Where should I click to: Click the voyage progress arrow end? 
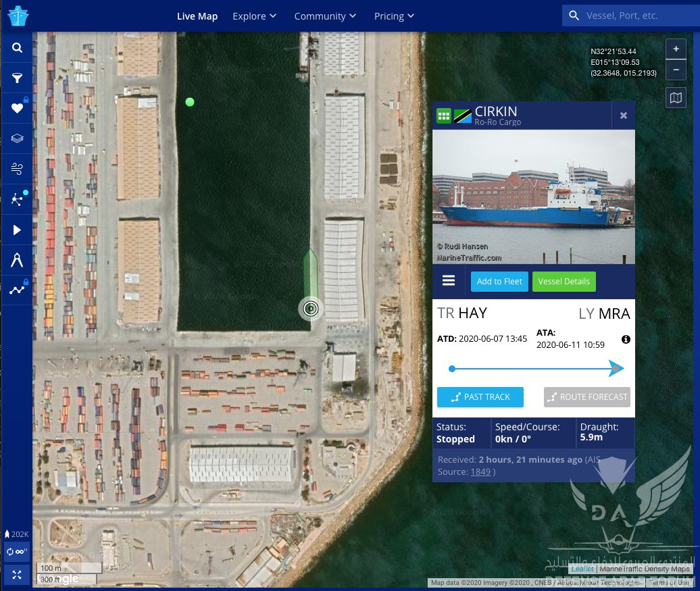pyautogui.click(x=616, y=369)
